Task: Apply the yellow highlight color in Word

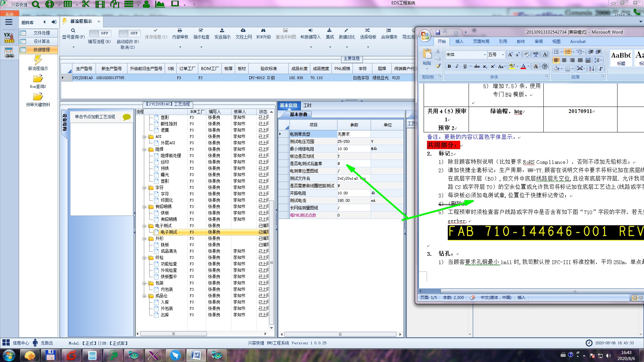Action: coord(512,66)
